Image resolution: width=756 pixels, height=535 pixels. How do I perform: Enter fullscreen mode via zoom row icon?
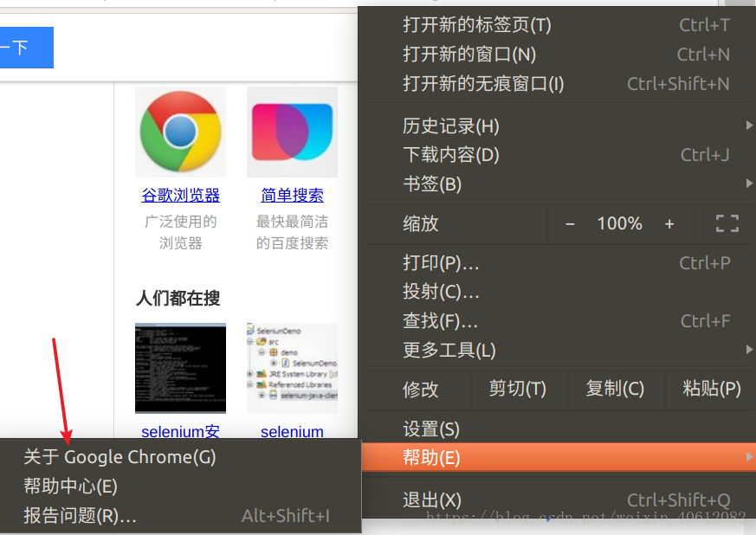(727, 223)
